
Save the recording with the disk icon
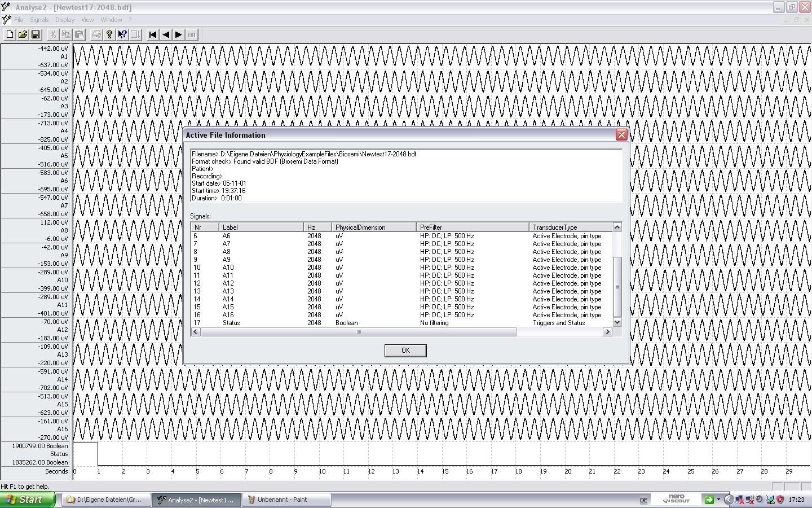point(36,34)
